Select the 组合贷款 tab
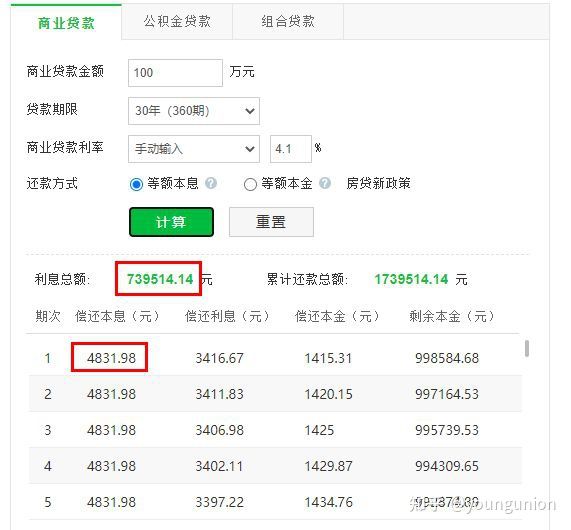This screenshot has width=571, height=530. [x=288, y=22]
